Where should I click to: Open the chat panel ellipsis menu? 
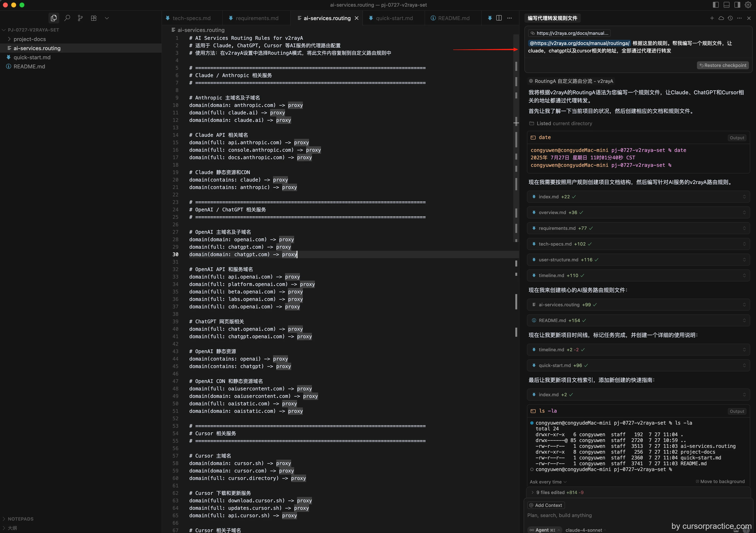740,18
